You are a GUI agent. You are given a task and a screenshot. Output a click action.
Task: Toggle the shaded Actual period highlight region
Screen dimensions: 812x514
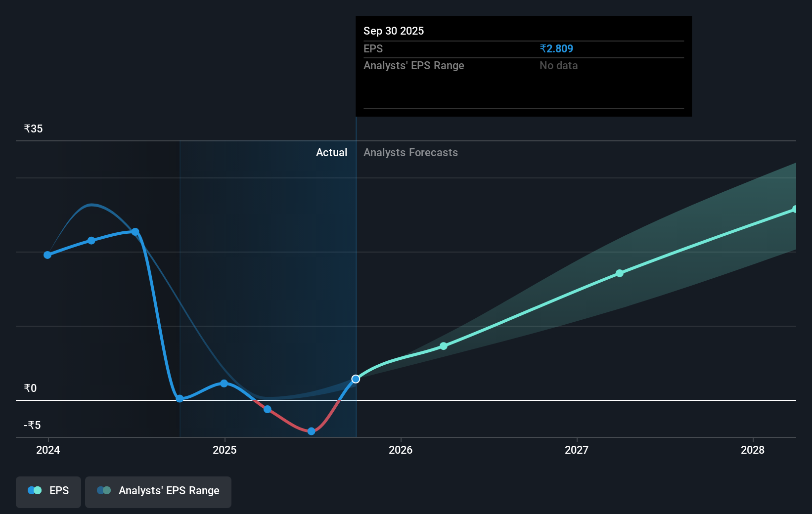pos(267,287)
